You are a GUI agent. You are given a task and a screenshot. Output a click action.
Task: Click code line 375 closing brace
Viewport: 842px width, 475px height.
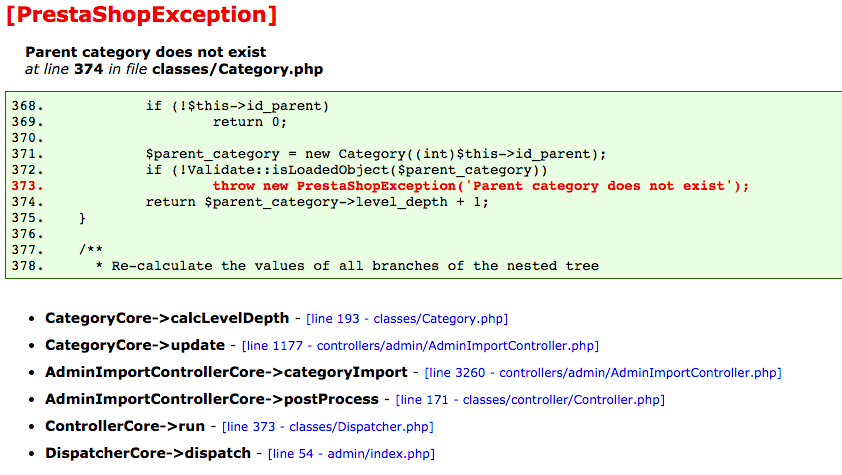[82, 218]
